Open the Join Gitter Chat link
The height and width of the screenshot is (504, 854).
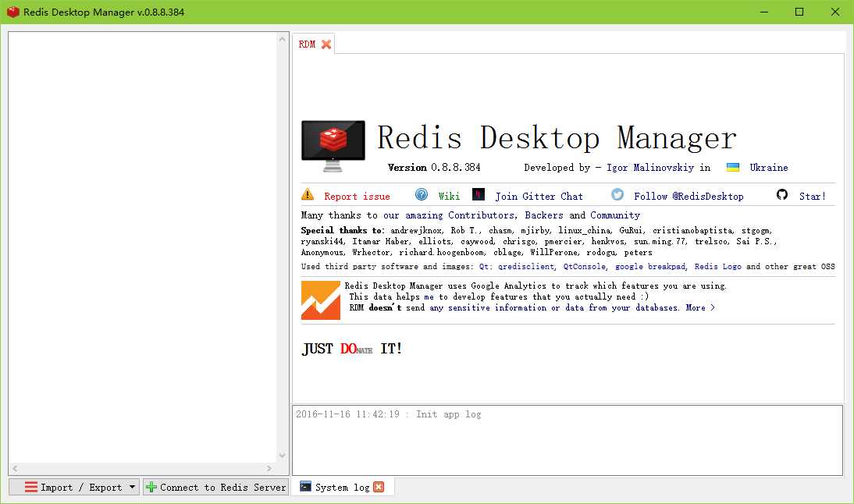point(539,197)
